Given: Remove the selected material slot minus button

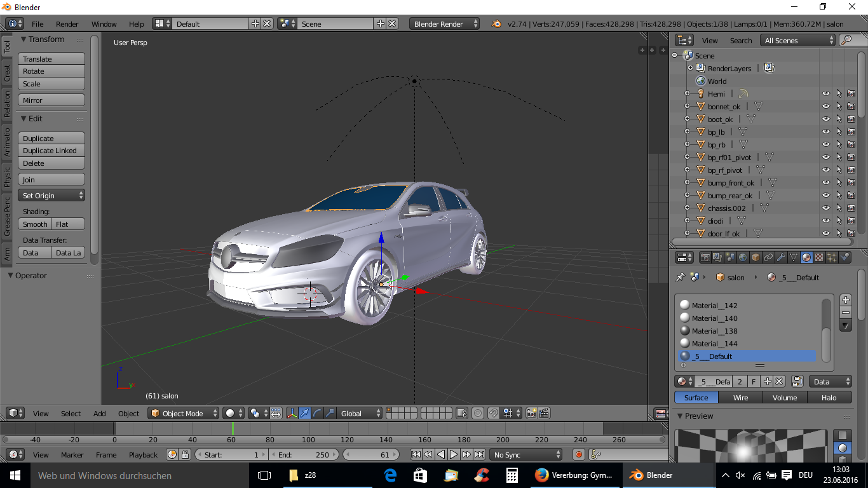Looking at the screenshot, I should click(x=845, y=313).
